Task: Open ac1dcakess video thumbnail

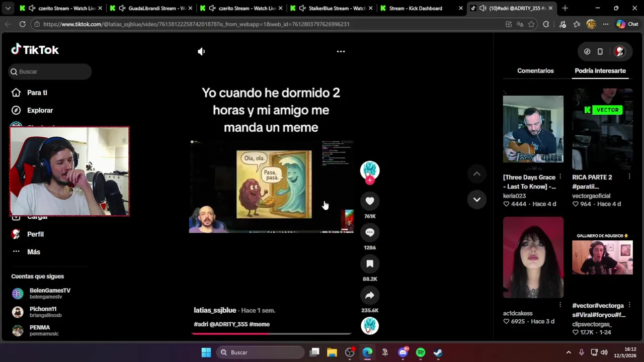Action: click(x=533, y=257)
